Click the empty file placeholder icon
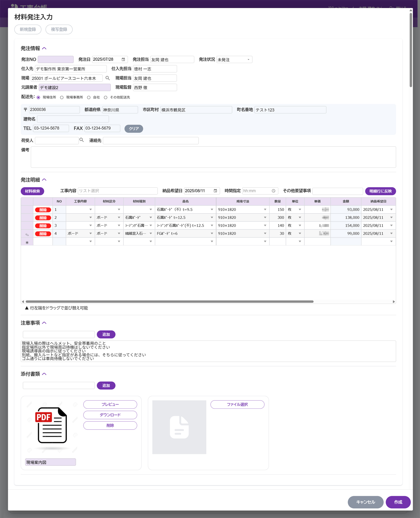The width and height of the screenshot is (420, 518). point(179,427)
